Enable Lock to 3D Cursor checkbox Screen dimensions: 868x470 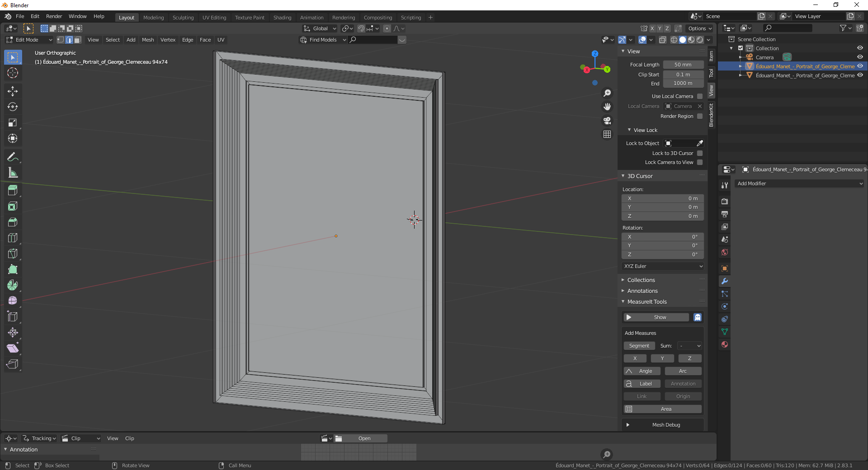click(700, 153)
